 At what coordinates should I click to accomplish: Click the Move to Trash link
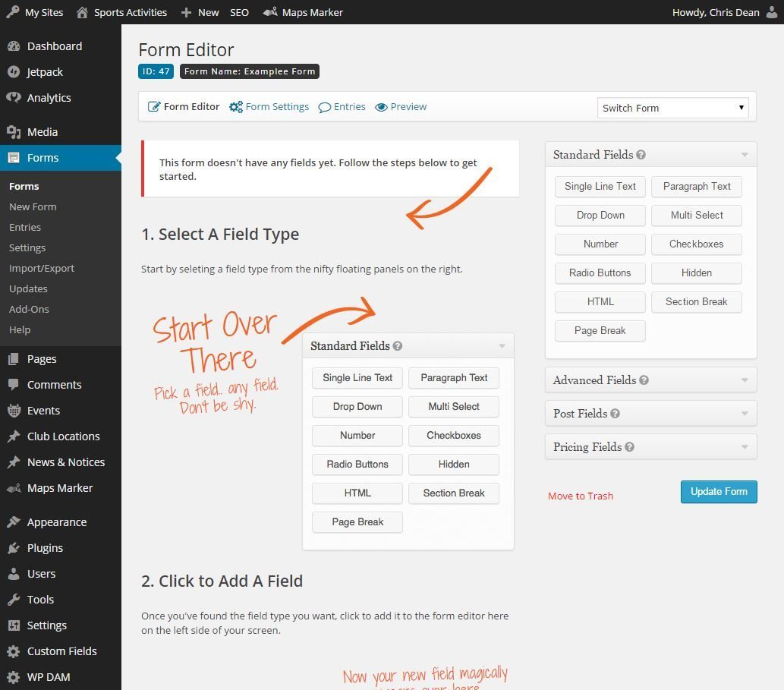coord(581,496)
